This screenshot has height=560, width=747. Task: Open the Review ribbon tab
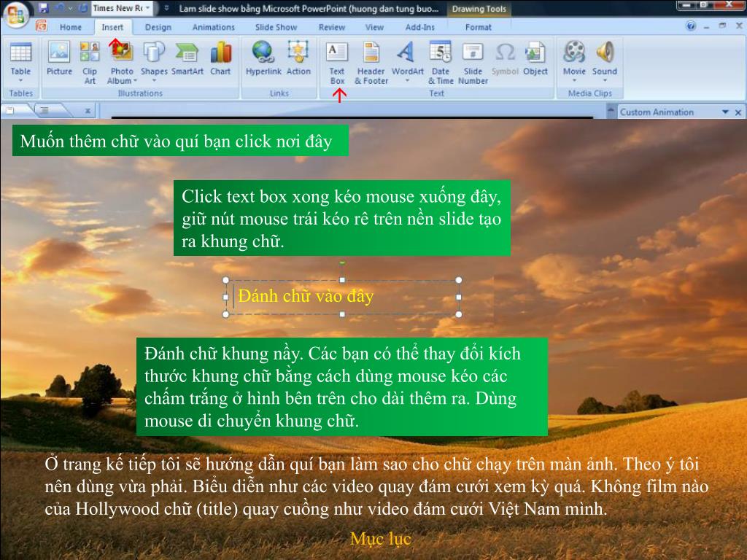tap(332, 27)
